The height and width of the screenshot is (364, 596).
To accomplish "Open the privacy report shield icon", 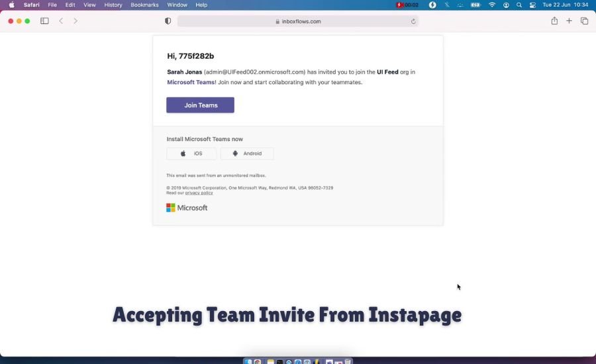I will pos(168,21).
